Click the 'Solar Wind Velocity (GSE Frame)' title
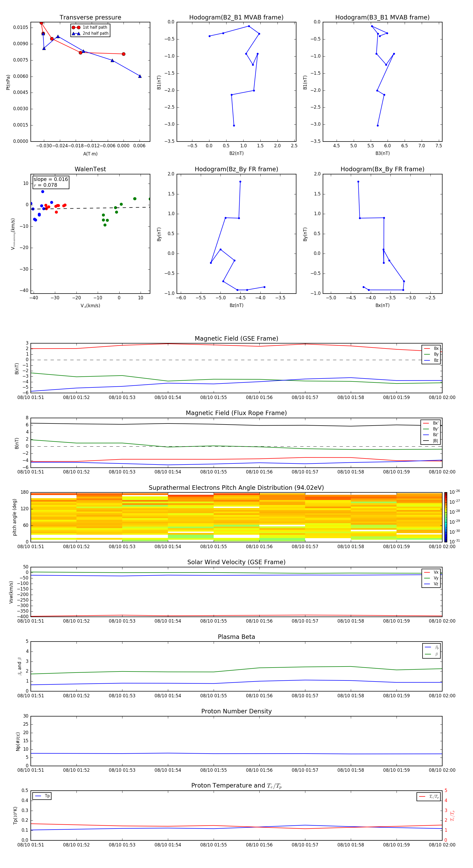 pyautogui.click(x=236, y=562)
